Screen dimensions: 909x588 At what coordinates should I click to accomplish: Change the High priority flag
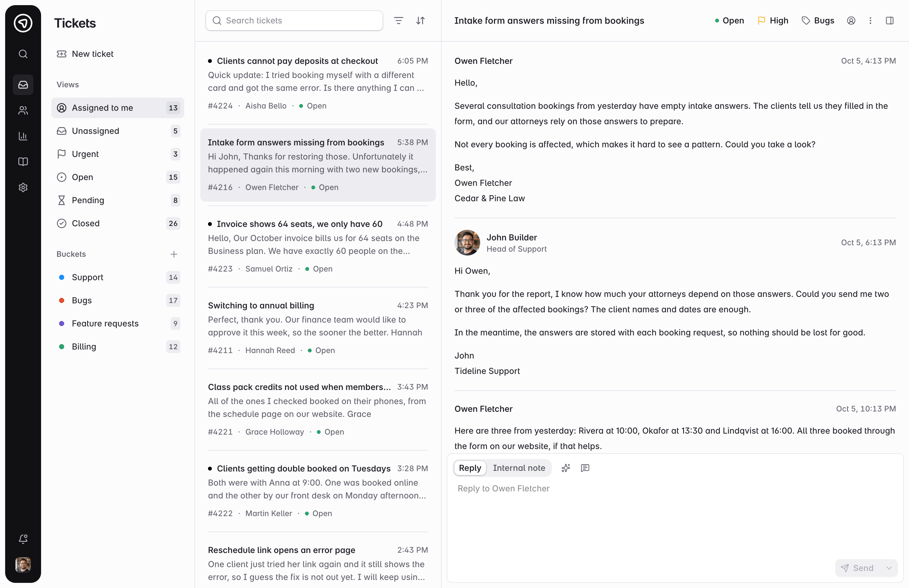point(773,21)
